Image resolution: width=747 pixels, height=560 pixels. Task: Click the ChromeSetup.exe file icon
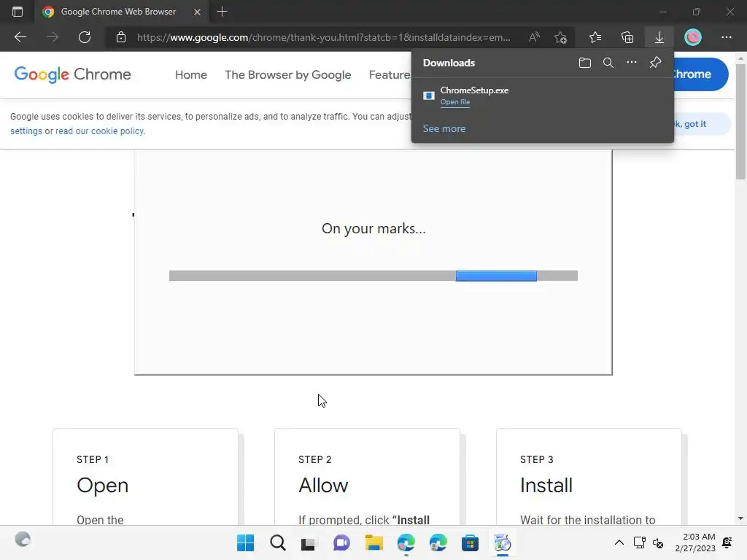pos(429,96)
